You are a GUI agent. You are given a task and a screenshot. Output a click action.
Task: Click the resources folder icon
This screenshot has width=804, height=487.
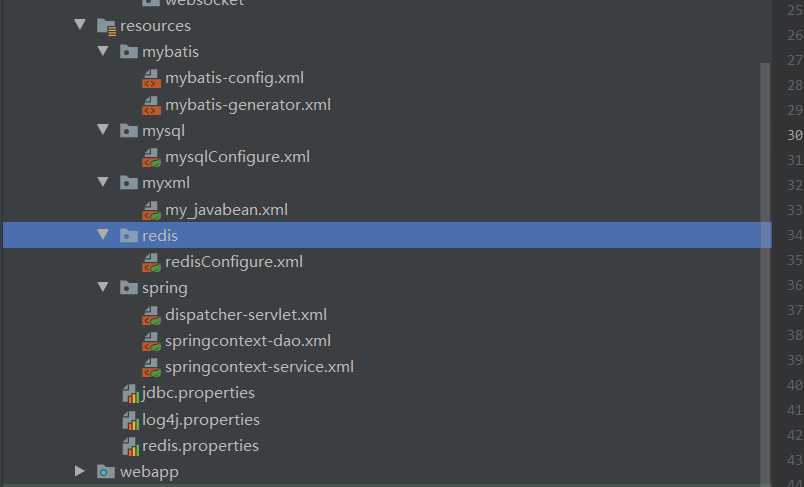point(106,26)
